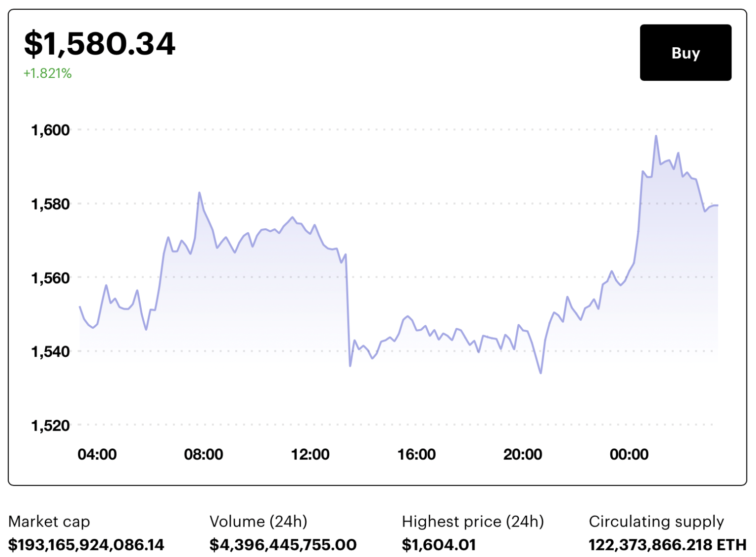Click the Volume (24h) value $4,396,445,755.00
Screen dimensions: 756x557
pyautogui.click(x=283, y=545)
